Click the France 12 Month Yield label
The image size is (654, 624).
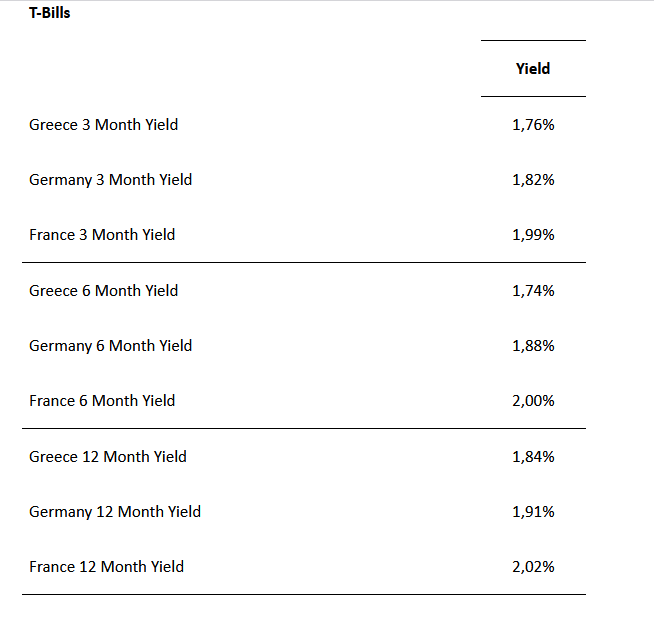click(x=107, y=567)
